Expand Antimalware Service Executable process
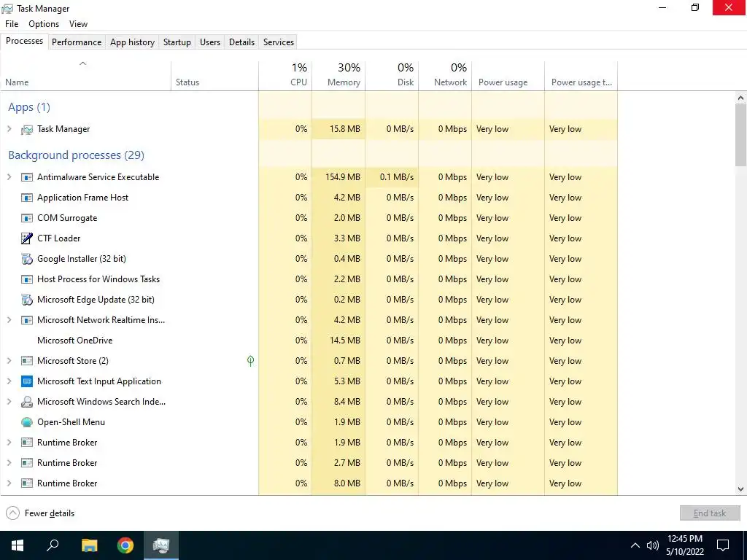 tap(9, 177)
